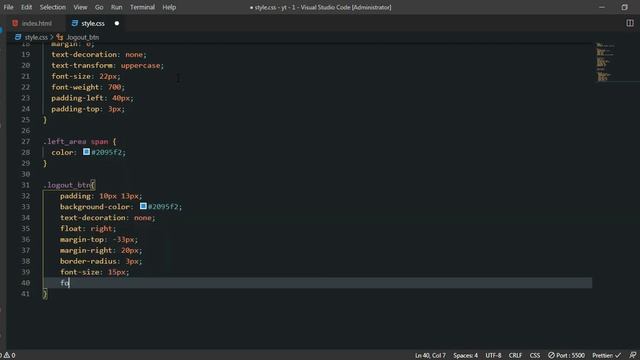Click the CSS file icon on style.css tab
Screen dimensions: 640x360
(x=74, y=23)
